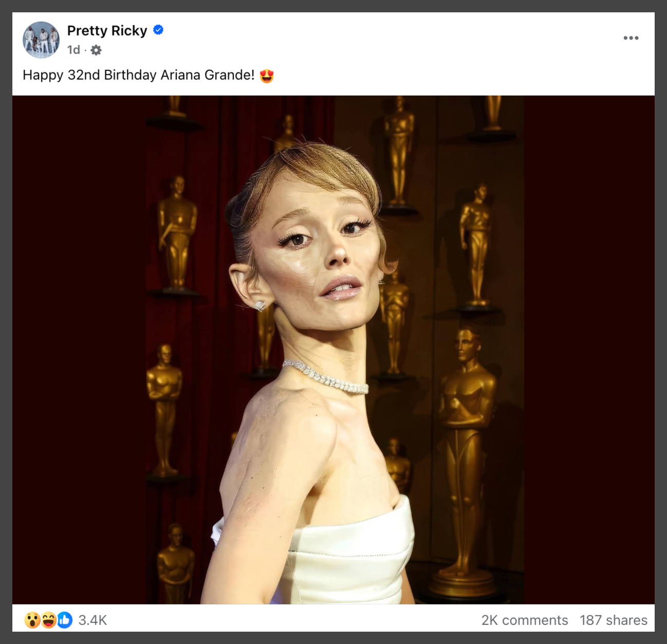Click the 1d post timestamp
This screenshot has height=644, width=667.
(x=73, y=50)
